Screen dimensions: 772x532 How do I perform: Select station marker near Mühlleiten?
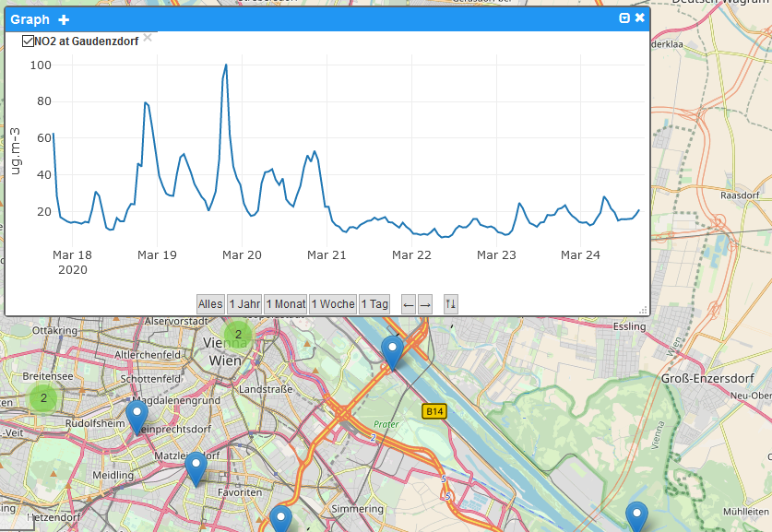pos(636,516)
